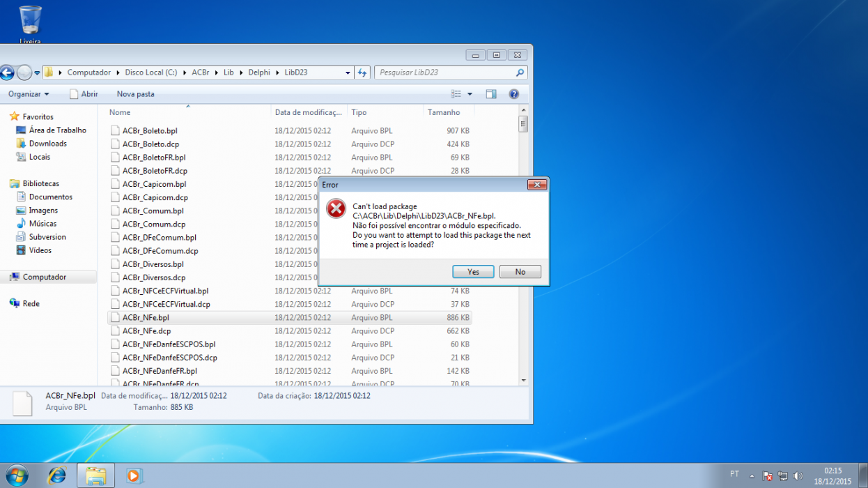The image size is (868, 488).
Task: Open the address bar history dropdown arrow
Action: click(x=348, y=73)
